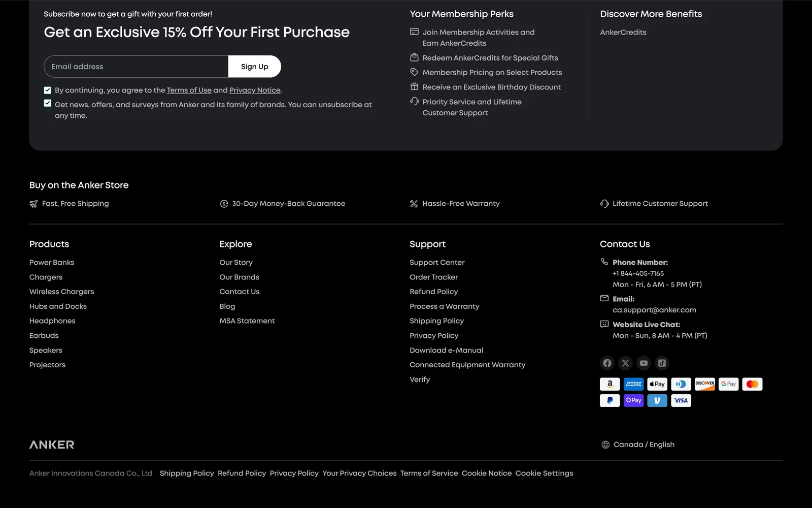Click the envelope icon beside Email
The height and width of the screenshot is (508, 812).
coord(604,298)
